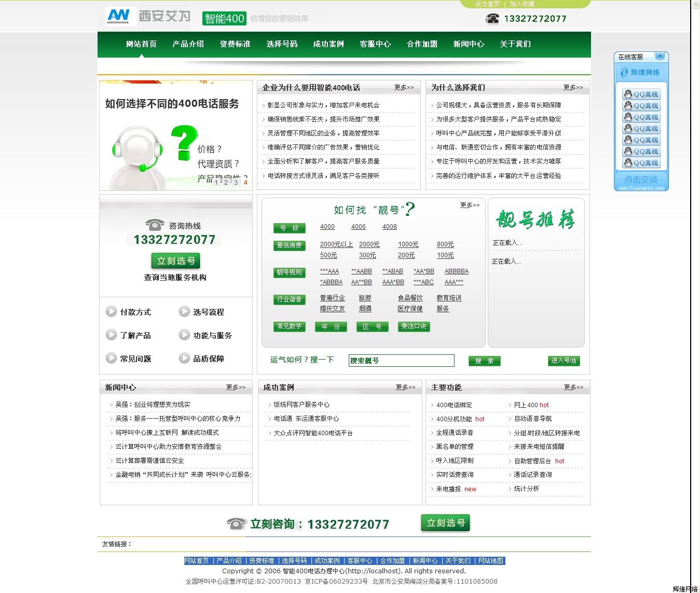Expand 更多 in the 主要功能 section
700x593 pixels.
[573, 388]
